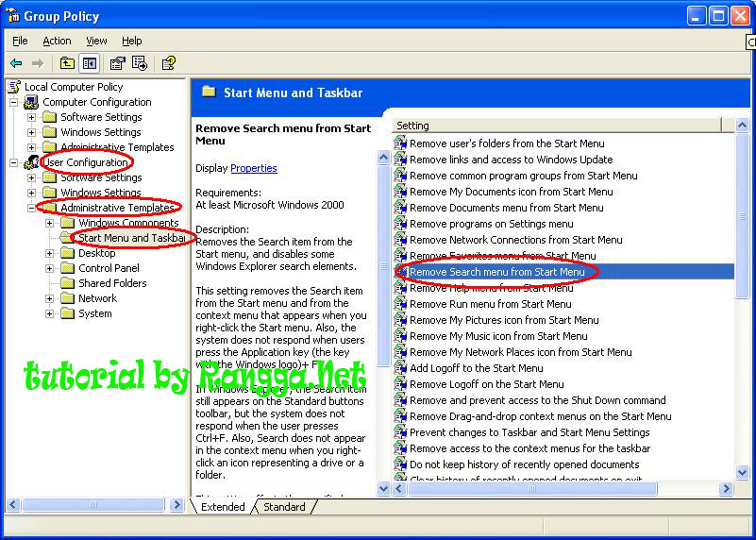Viewport: 756px width, 540px height.
Task: Click the Computer Configuration computer icon
Action: pos(31,102)
